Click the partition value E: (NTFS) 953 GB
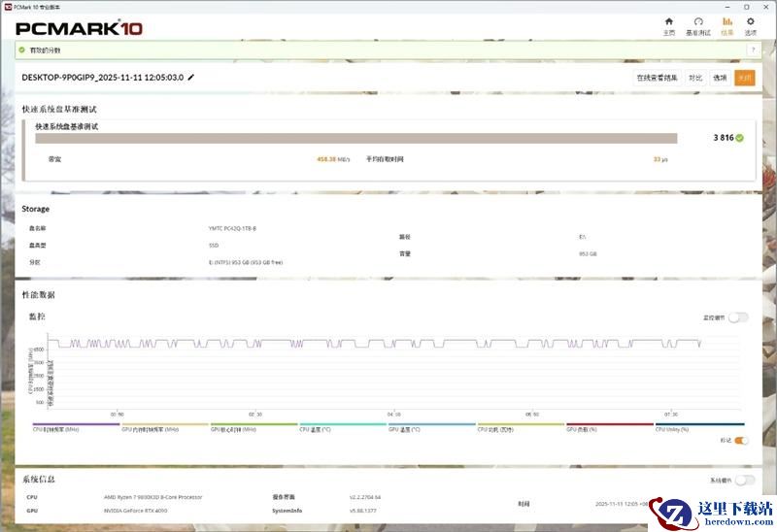 (x=246, y=262)
